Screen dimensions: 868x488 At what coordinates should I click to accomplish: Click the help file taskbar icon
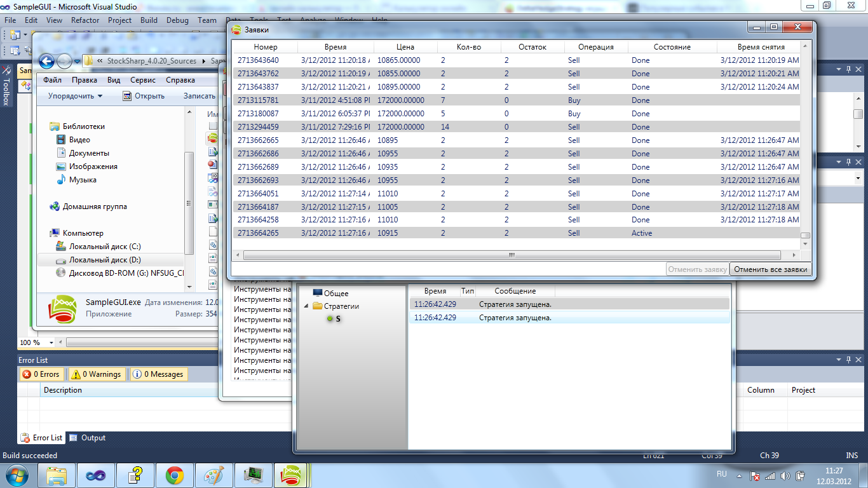pos(135,474)
